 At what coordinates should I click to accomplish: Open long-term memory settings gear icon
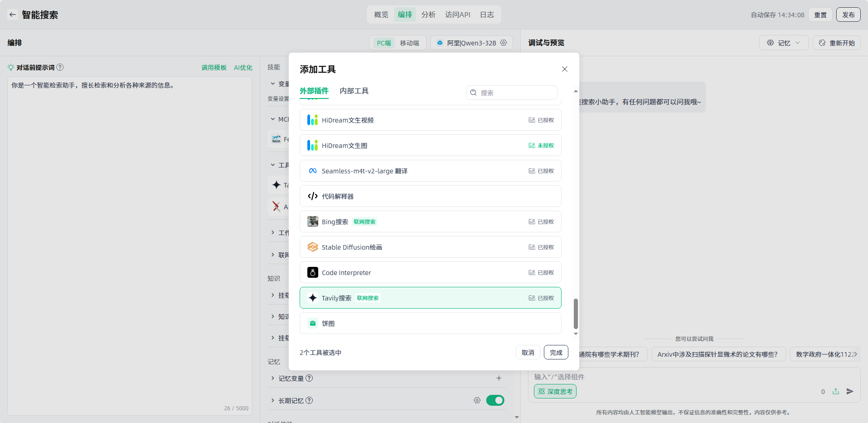(477, 400)
